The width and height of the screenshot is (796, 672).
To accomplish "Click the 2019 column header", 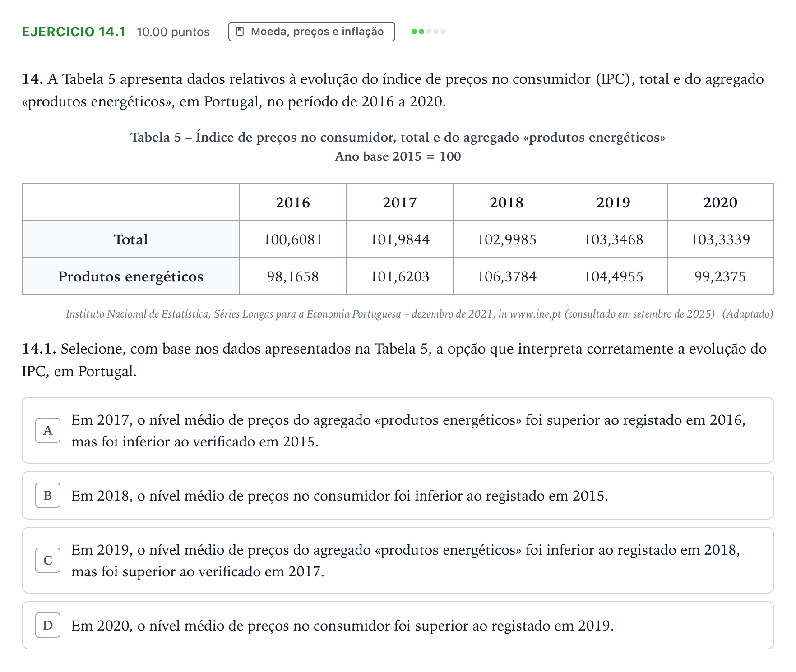I will pyautogui.click(x=613, y=203).
